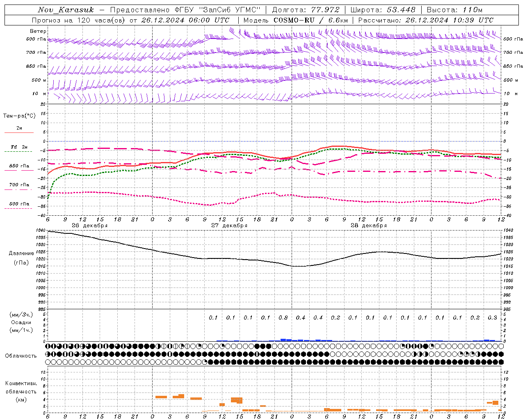This screenshot has width=525, height=420.
Task: Click the 'Ветер' wind panel label
Action: point(38,31)
